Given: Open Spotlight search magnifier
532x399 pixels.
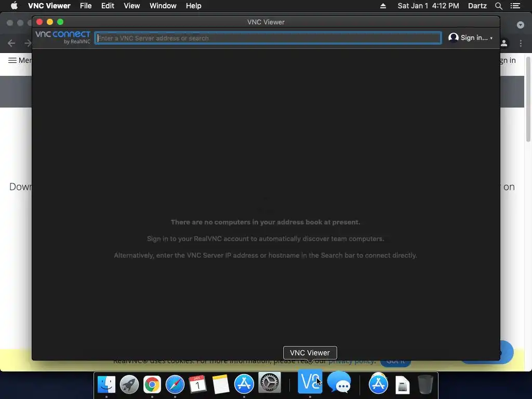Looking at the screenshot, I should pyautogui.click(x=498, y=6).
